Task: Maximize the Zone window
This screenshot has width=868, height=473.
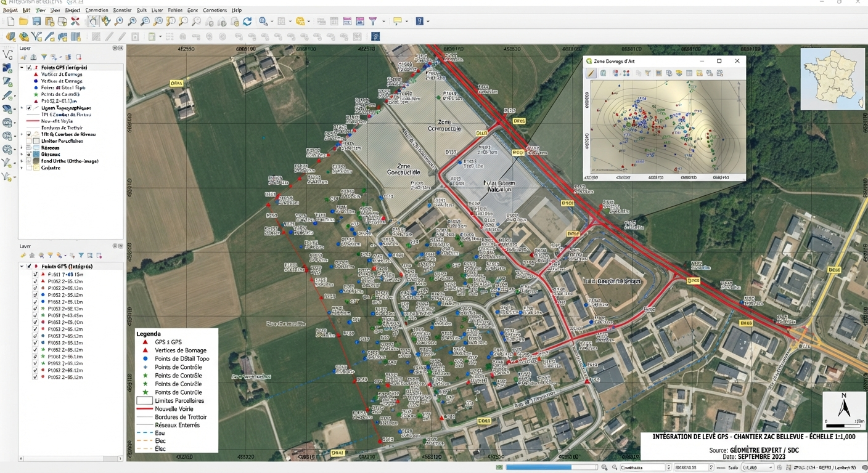Action: (x=719, y=61)
